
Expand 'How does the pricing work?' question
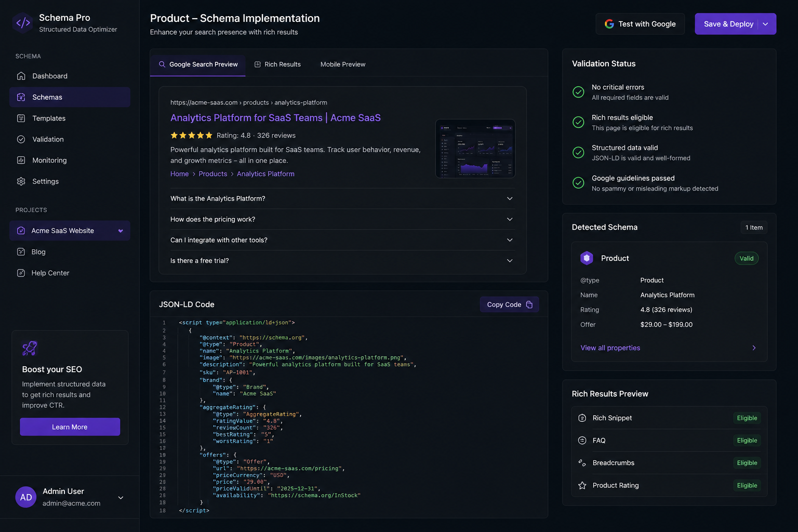click(342, 219)
